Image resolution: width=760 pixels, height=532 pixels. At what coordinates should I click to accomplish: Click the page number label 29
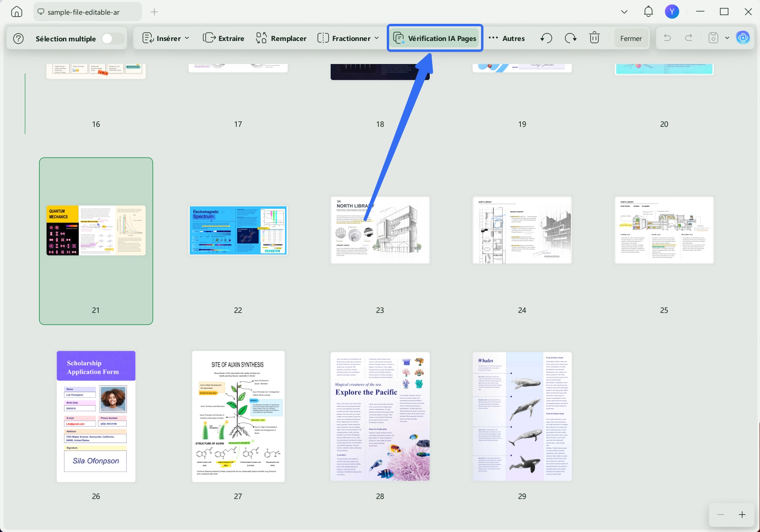coord(522,496)
